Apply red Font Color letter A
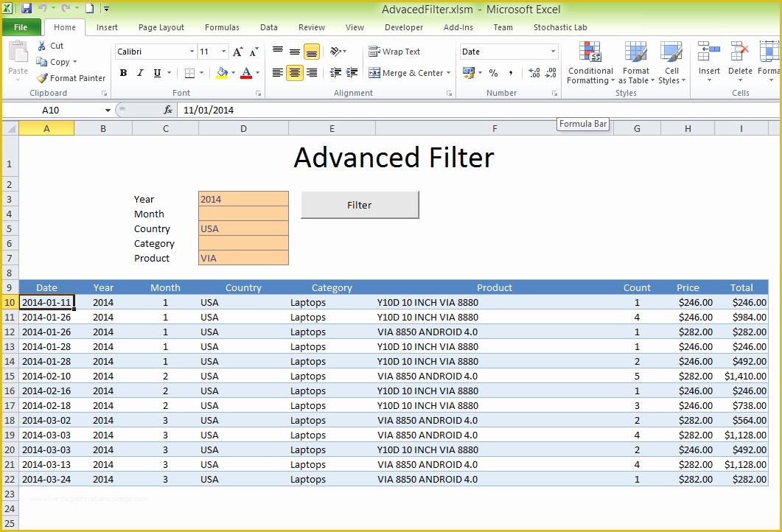 tap(246, 73)
